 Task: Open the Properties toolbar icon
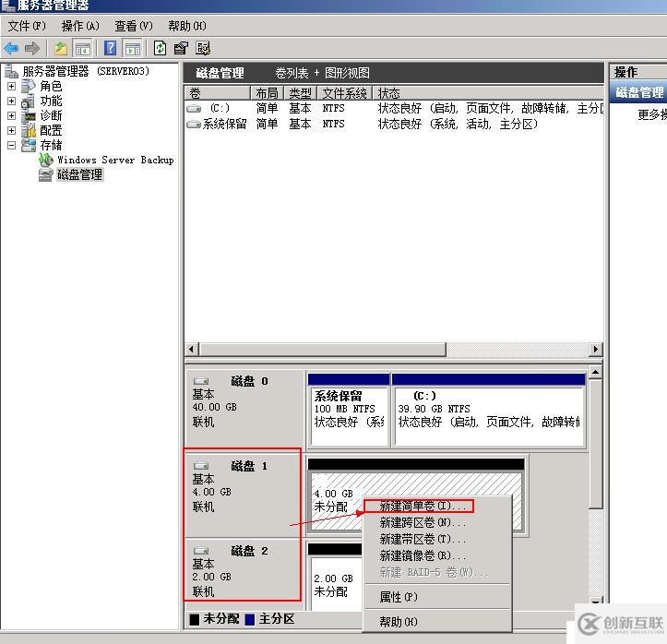click(x=181, y=48)
